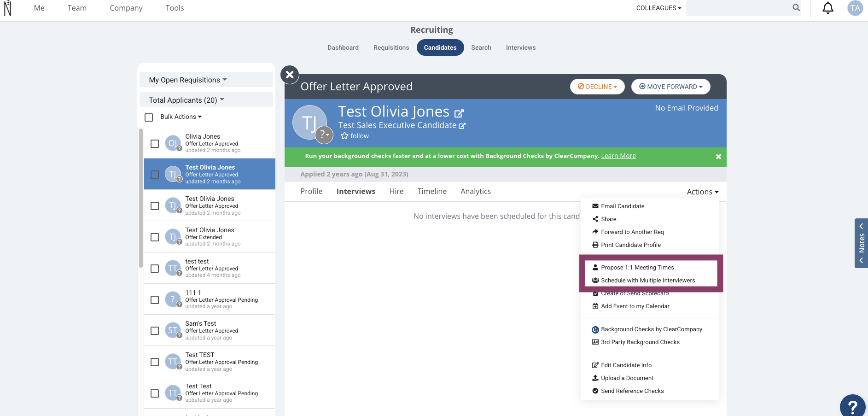Click the Add Event to my Calendar icon

point(595,306)
